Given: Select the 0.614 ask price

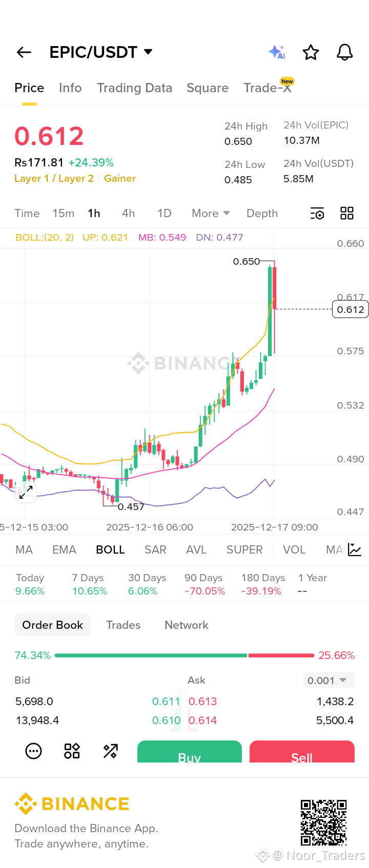Looking at the screenshot, I should tap(203, 721).
